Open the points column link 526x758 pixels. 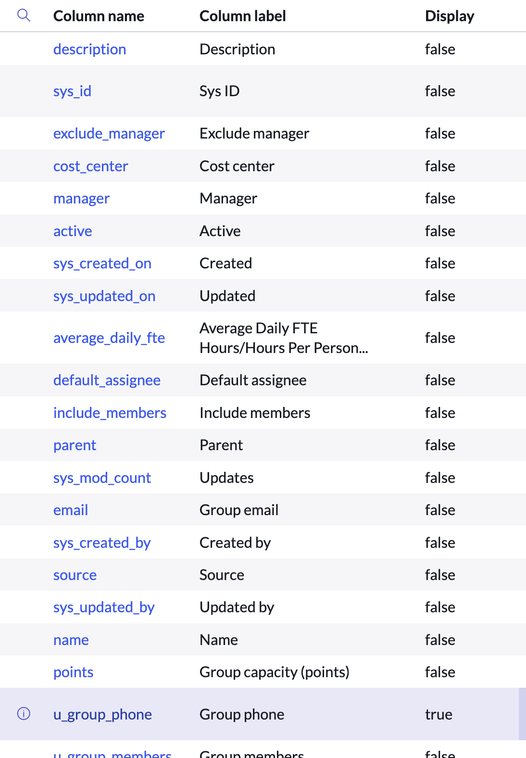(73, 672)
